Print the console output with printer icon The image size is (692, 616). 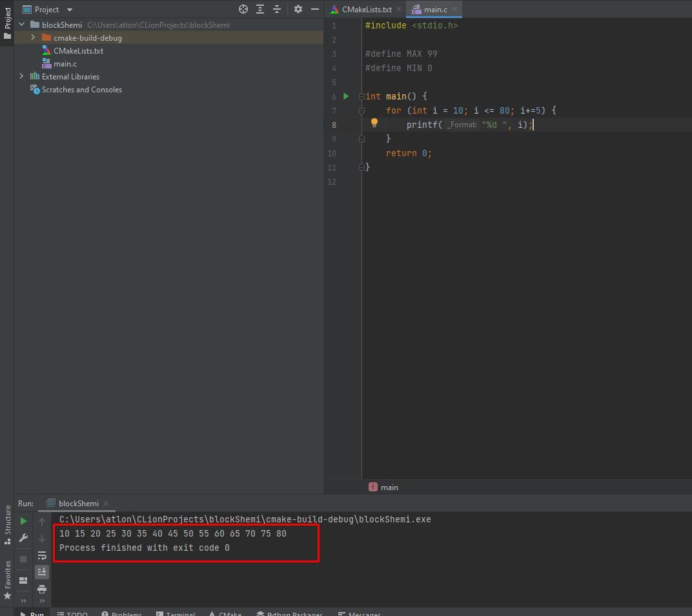[x=42, y=589]
